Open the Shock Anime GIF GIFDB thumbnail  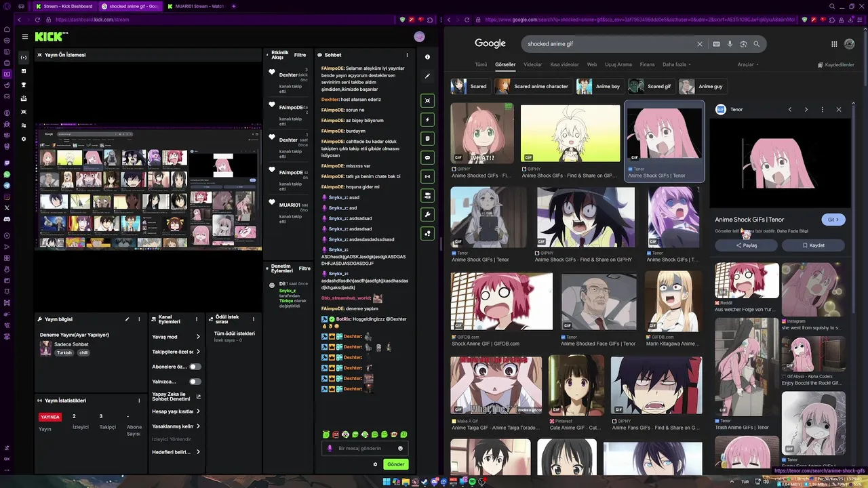pyautogui.click(x=502, y=301)
